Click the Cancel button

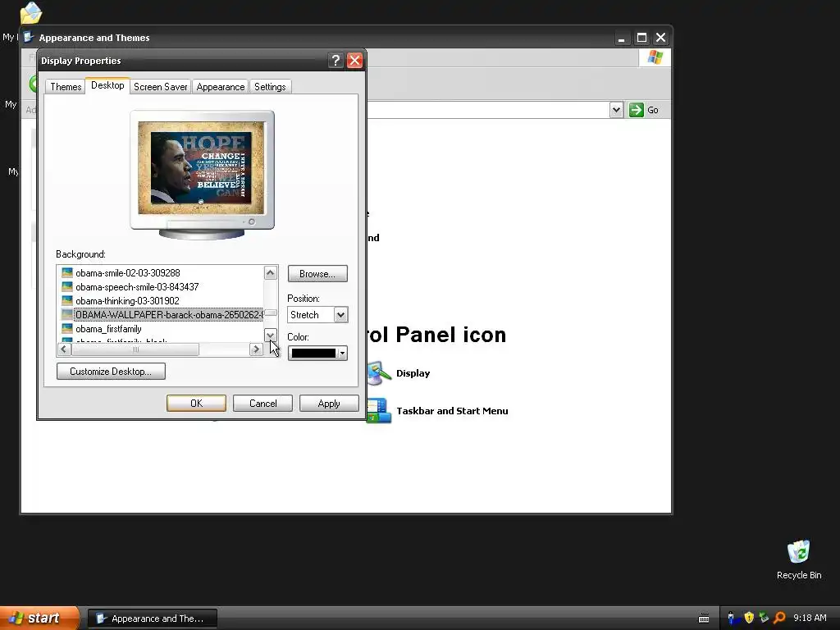[263, 404]
